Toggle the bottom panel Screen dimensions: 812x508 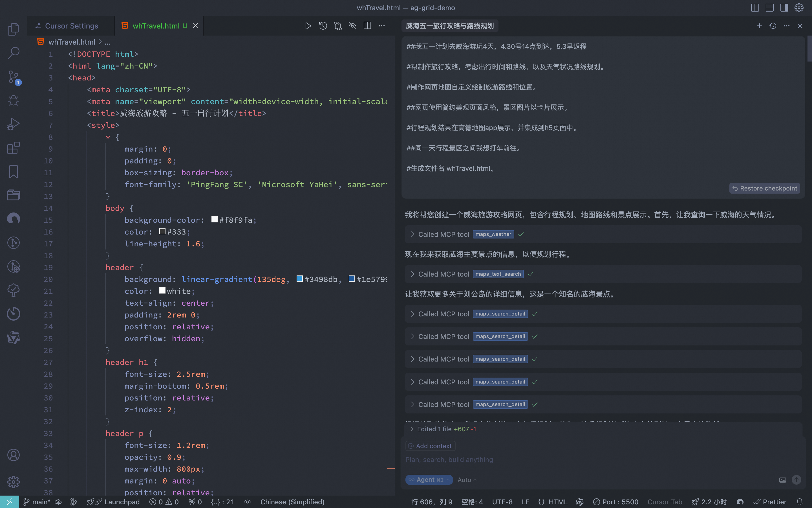pos(770,7)
